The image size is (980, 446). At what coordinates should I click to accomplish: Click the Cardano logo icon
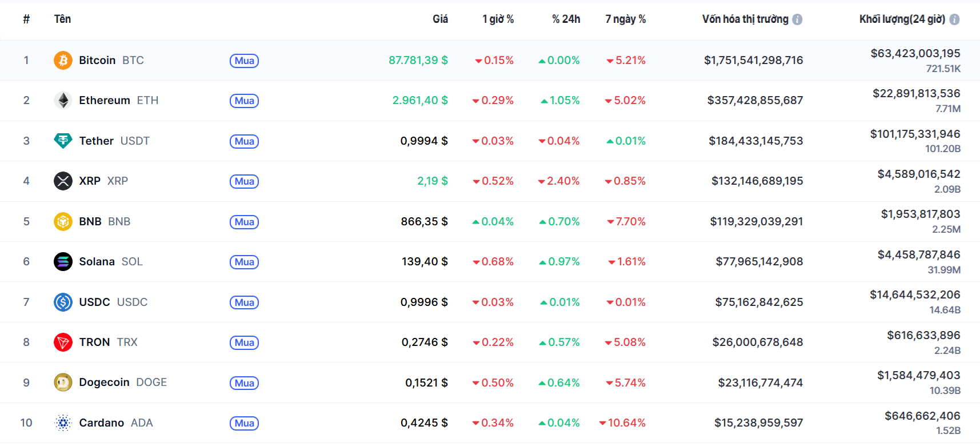(63, 423)
